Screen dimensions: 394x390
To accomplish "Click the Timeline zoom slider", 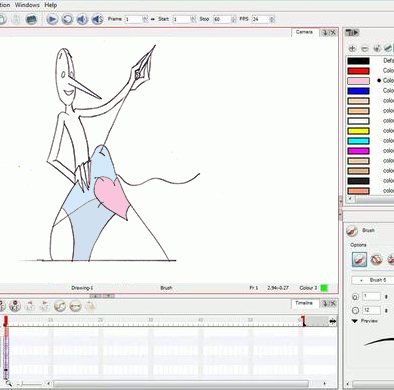I will tap(29, 384).
